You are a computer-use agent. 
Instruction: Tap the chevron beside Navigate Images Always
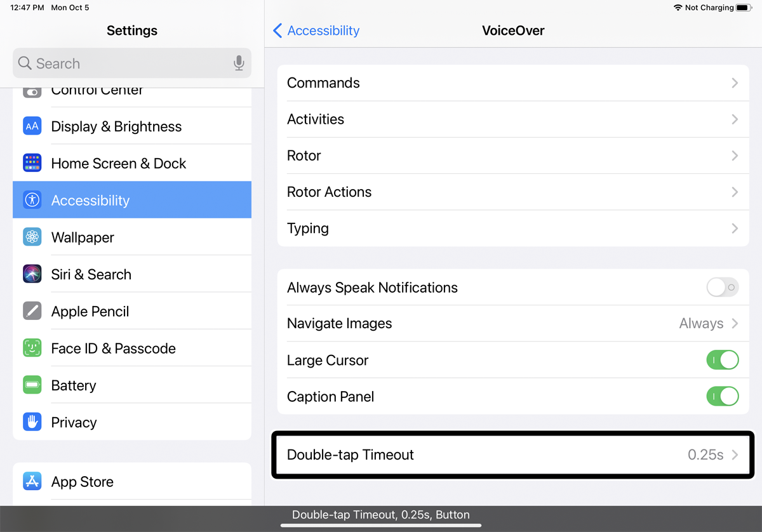pyautogui.click(x=735, y=323)
